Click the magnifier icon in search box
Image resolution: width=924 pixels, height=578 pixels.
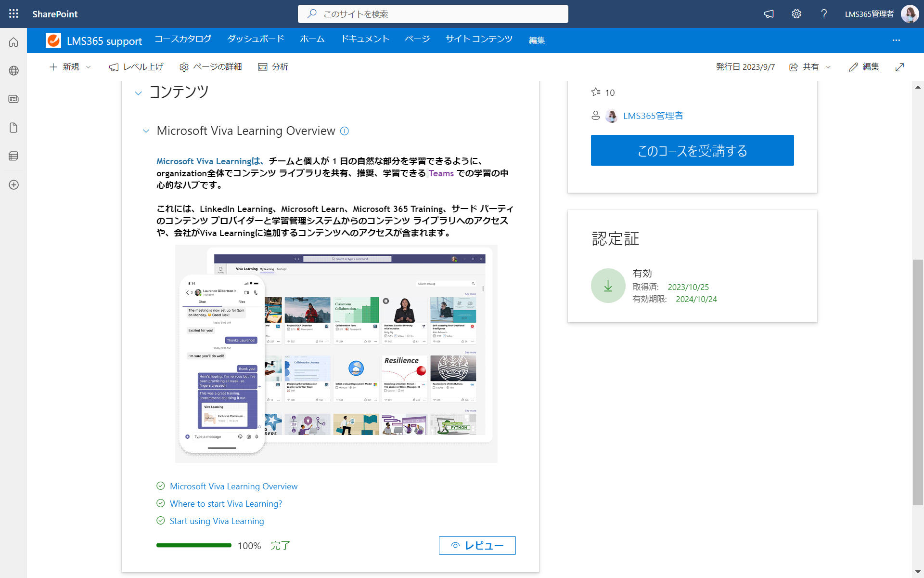[x=312, y=14]
